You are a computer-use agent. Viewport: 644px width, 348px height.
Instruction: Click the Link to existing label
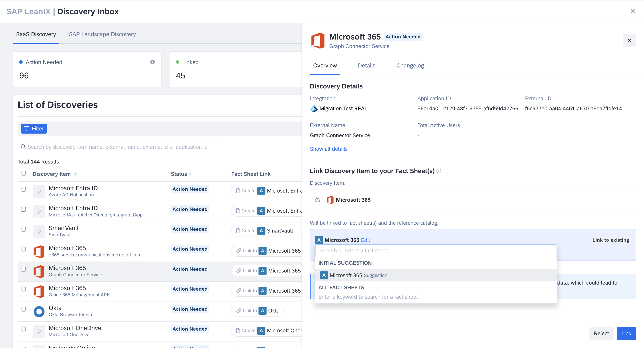click(x=610, y=240)
